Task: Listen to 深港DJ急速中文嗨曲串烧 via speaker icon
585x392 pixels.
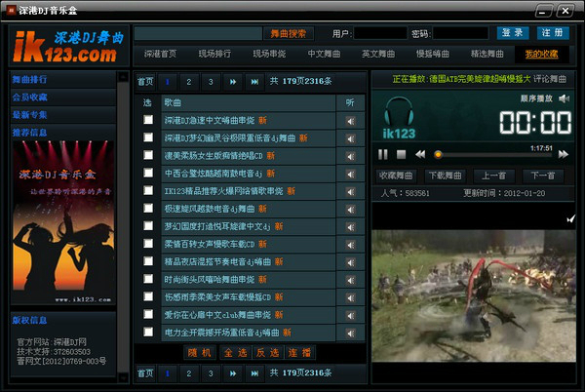Action: click(350, 121)
